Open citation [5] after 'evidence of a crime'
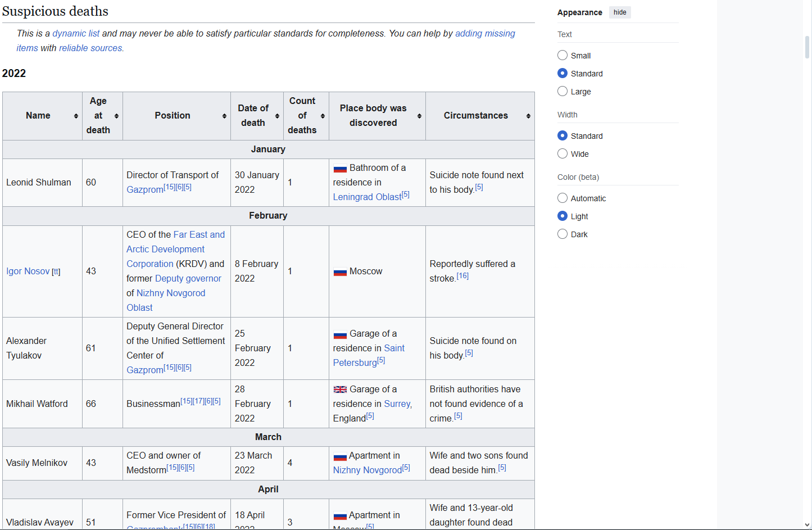812x530 pixels. point(458,416)
